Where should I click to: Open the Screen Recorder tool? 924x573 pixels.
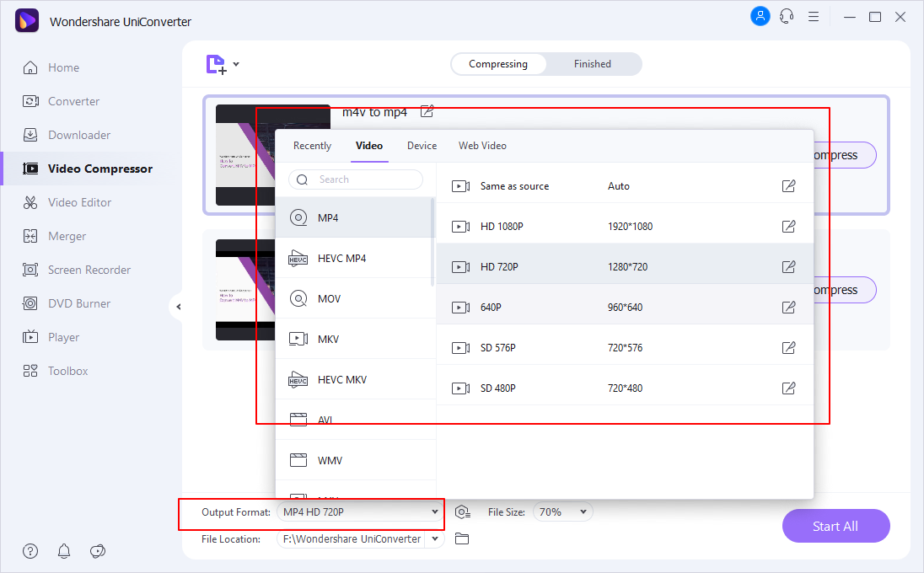(76, 270)
